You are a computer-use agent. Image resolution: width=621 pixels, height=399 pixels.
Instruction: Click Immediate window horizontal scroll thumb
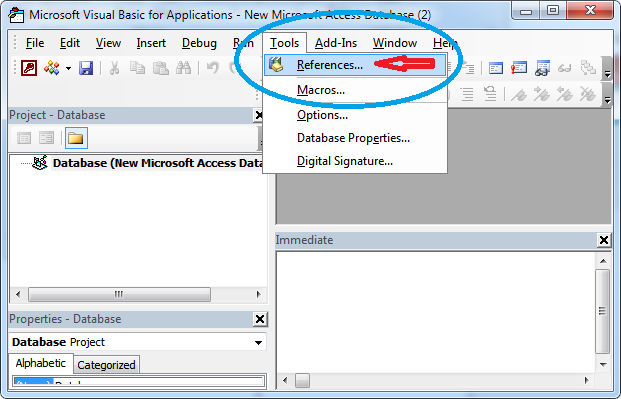tap(302, 381)
